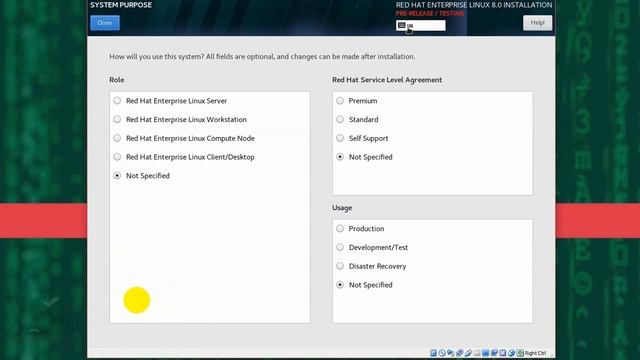Click the 'Usage' section heading
This screenshot has height=360, width=640.
(342, 208)
